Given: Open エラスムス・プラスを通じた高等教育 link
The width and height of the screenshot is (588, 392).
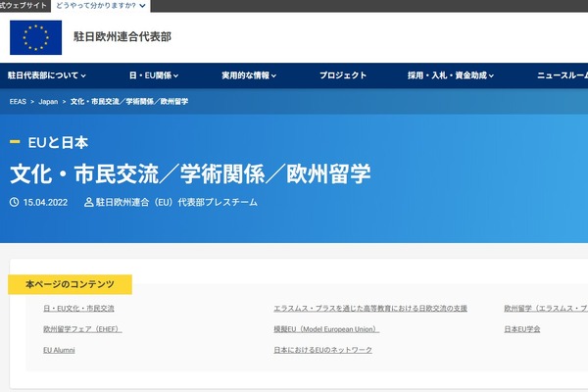Looking at the screenshot, I should pos(370,309).
